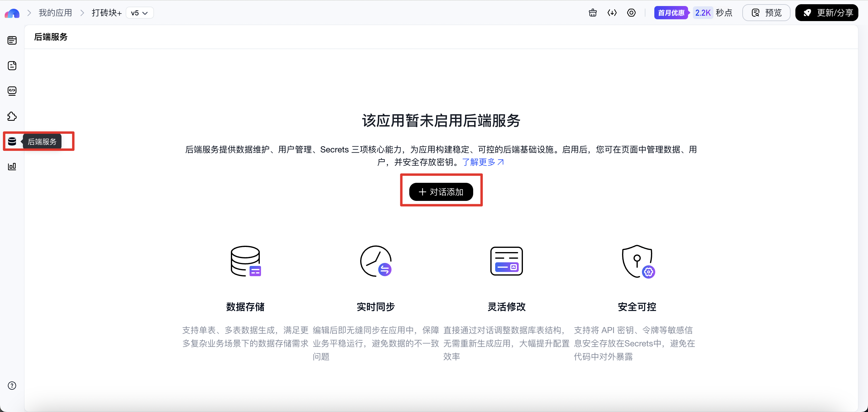Image resolution: width=868 pixels, height=412 pixels.
Task: Click the 打砖块+ app name breadcrumb
Action: pos(106,13)
